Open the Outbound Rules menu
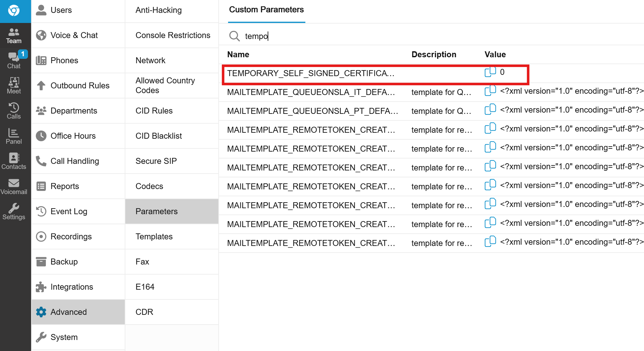The height and width of the screenshot is (351, 644). pyautogui.click(x=80, y=86)
